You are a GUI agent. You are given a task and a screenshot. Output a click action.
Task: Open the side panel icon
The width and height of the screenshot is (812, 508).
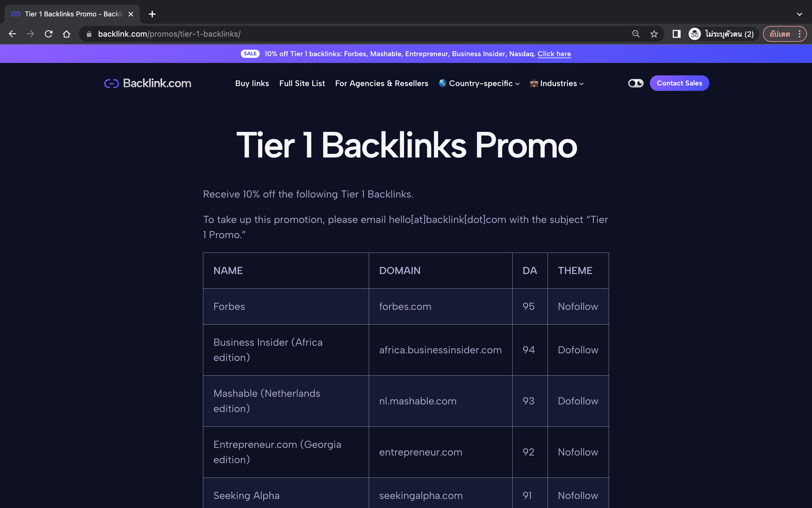[676, 34]
